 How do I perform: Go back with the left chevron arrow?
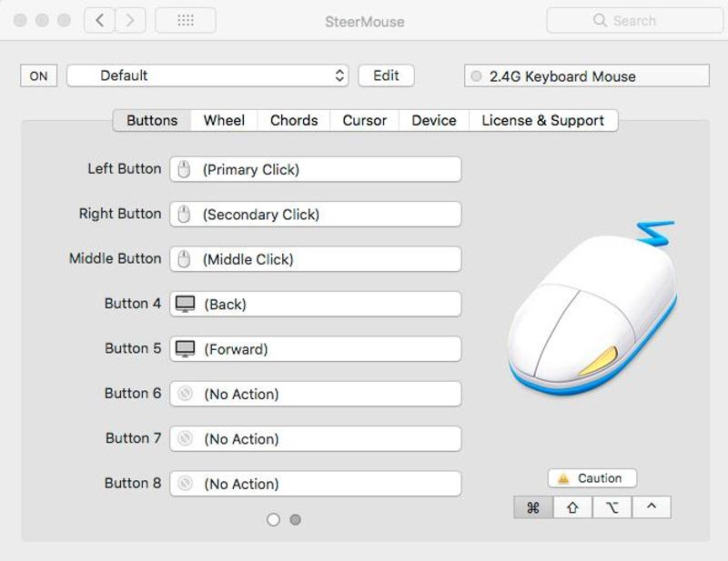pyautogui.click(x=99, y=20)
